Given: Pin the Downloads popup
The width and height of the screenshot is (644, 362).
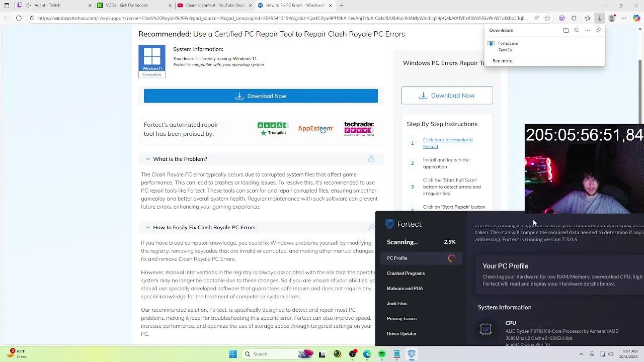Looking at the screenshot, I should [598, 30].
